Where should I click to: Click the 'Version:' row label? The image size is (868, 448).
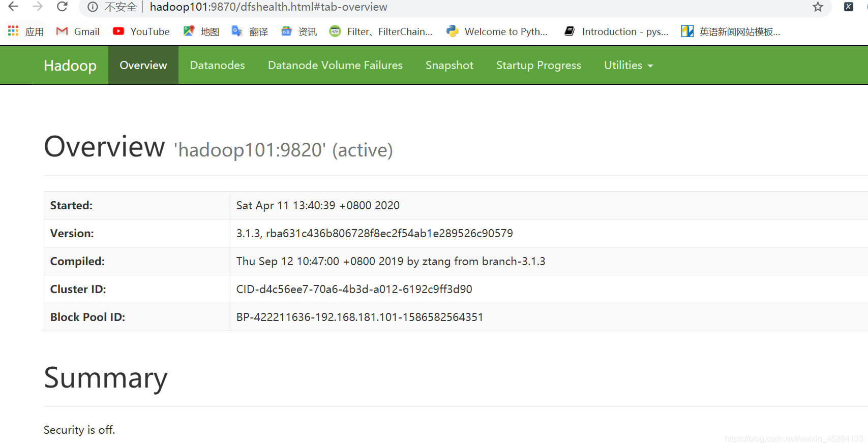[72, 233]
